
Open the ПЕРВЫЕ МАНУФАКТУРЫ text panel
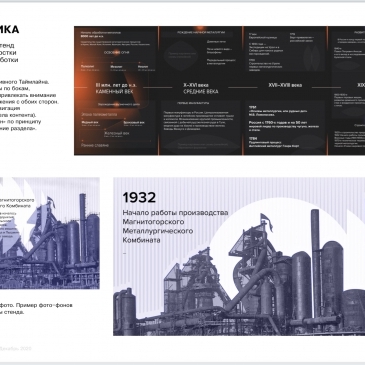[200, 126]
